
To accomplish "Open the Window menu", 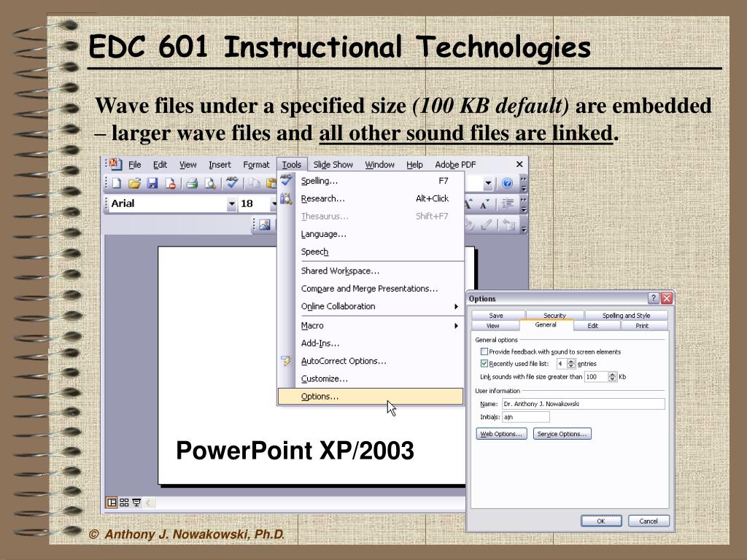I will click(379, 165).
